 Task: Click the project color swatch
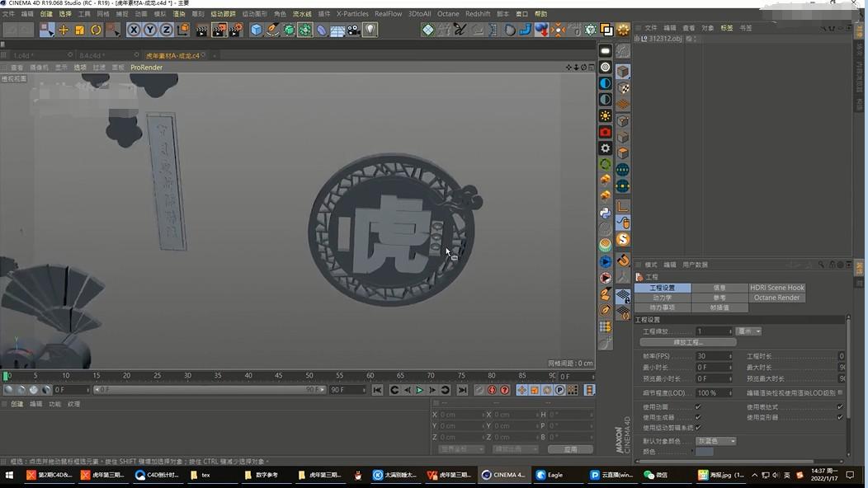(705, 452)
